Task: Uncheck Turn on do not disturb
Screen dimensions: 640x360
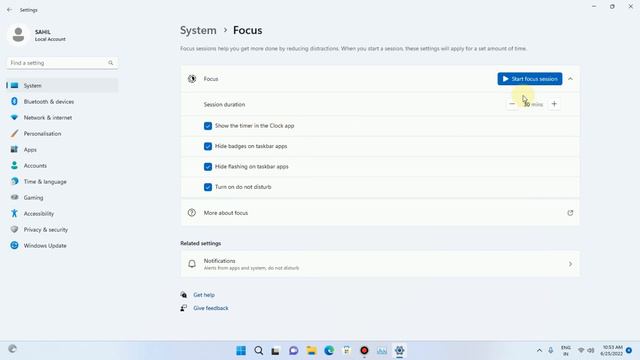Action: pyautogui.click(x=208, y=187)
